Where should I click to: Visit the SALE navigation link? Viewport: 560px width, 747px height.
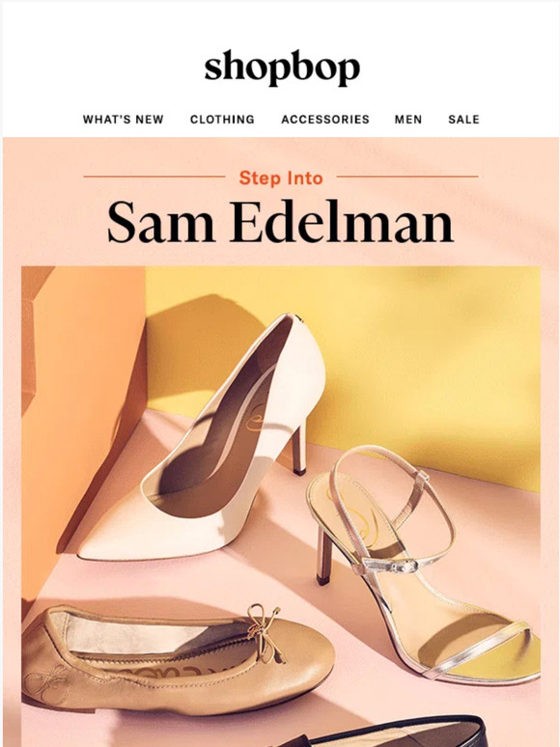coord(463,119)
